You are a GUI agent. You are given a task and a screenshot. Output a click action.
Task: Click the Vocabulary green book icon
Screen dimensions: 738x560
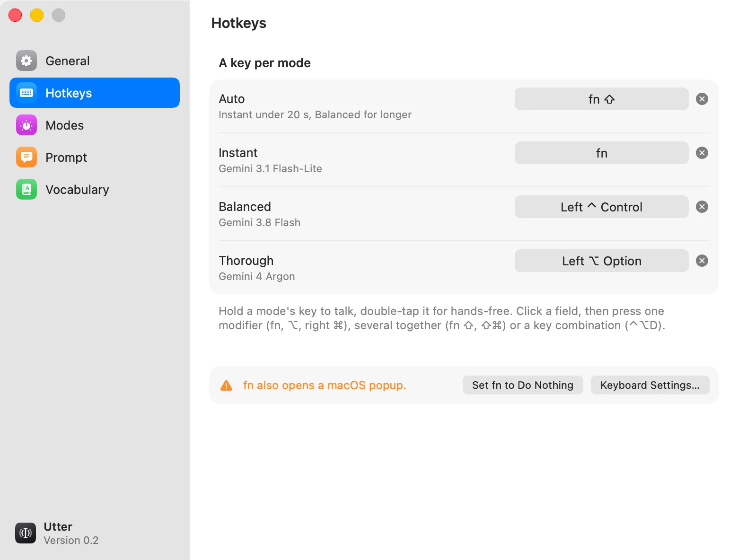26,189
